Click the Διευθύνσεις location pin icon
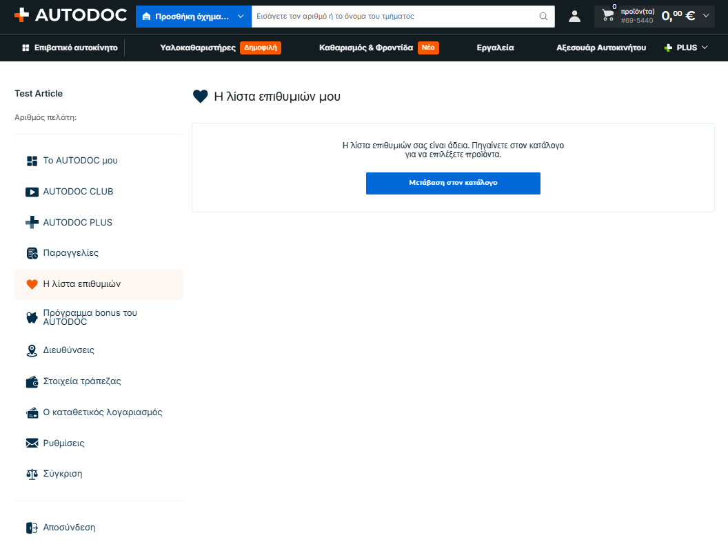The width and height of the screenshot is (728, 560). click(32, 350)
